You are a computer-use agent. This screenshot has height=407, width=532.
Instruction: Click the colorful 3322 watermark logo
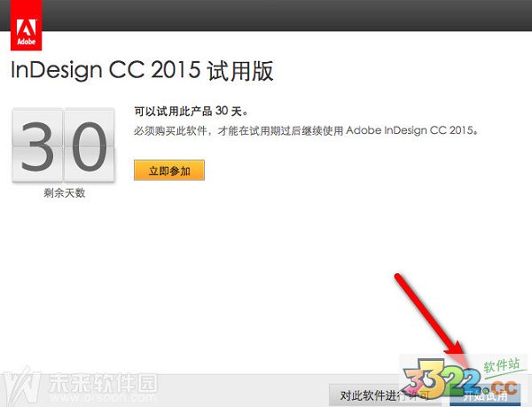click(x=442, y=380)
